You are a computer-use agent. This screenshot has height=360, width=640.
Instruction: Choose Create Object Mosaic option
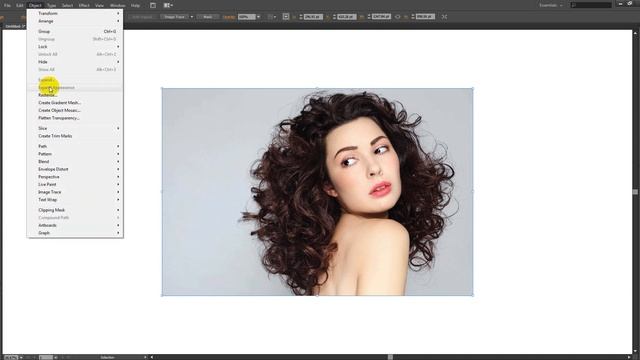[x=75, y=111]
